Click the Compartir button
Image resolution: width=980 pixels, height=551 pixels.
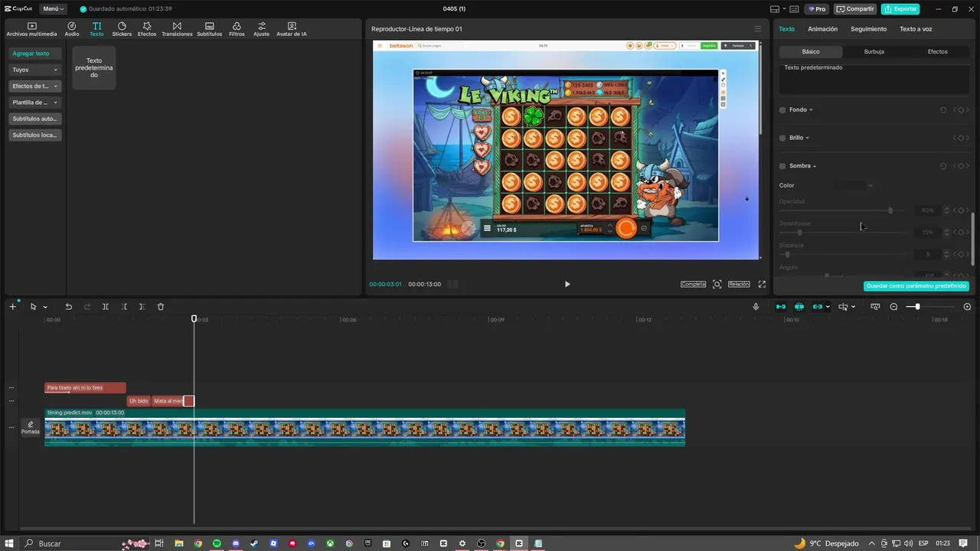tap(855, 9)
